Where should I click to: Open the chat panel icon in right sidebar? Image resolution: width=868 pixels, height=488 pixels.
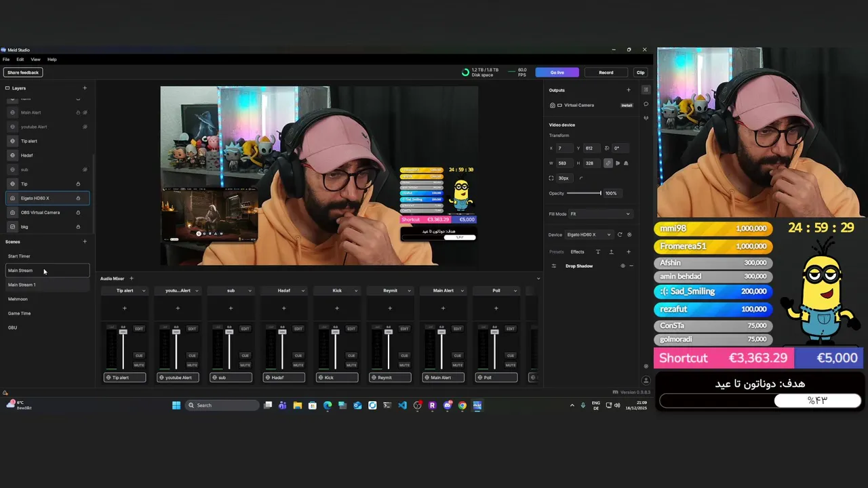(x=646, y=104)
